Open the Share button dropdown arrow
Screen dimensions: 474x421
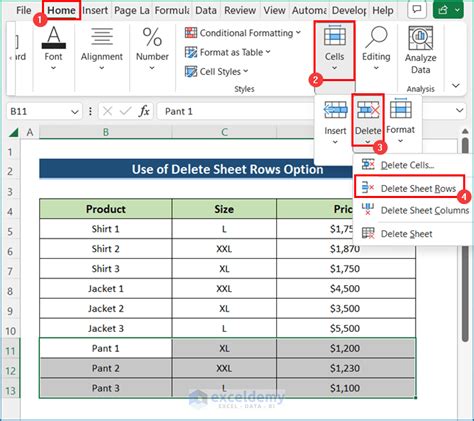(x=458, y=10)
